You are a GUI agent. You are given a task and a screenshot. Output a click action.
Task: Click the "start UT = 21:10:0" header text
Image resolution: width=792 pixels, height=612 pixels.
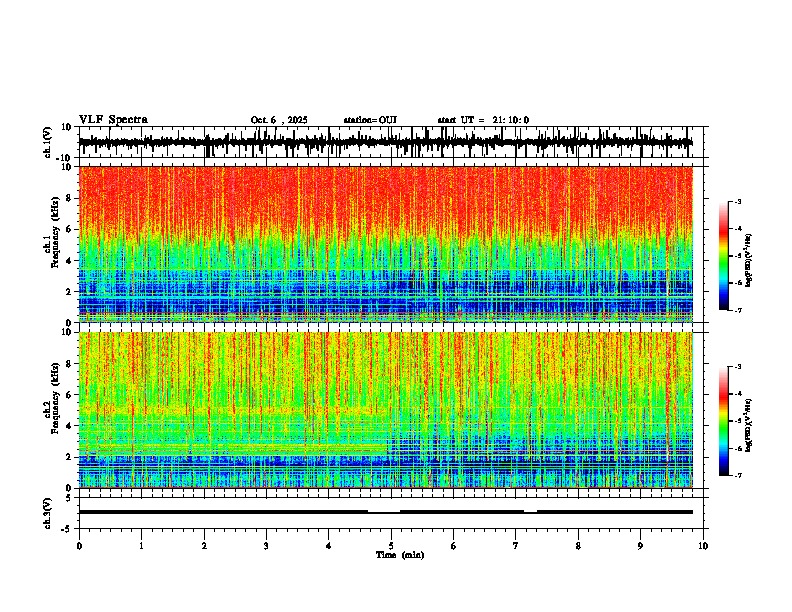483,120
